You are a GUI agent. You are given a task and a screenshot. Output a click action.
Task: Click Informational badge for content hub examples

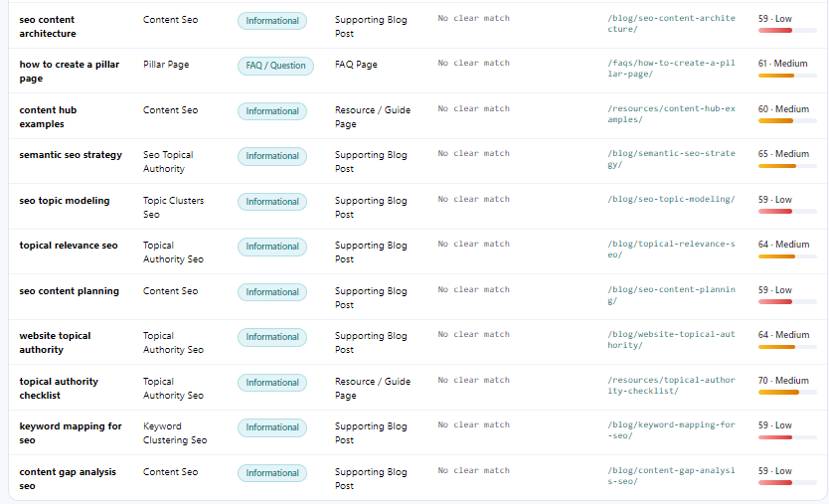pyautogui.click(x=272, y=111)
